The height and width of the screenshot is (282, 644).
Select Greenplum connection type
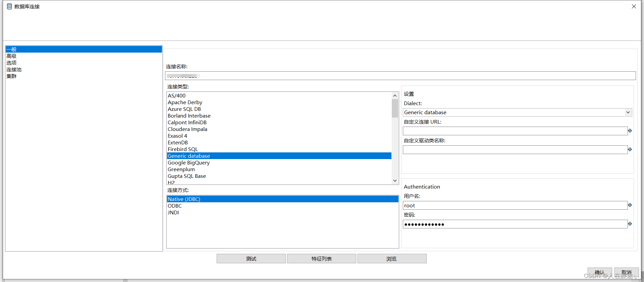click(x=279, y=169)
